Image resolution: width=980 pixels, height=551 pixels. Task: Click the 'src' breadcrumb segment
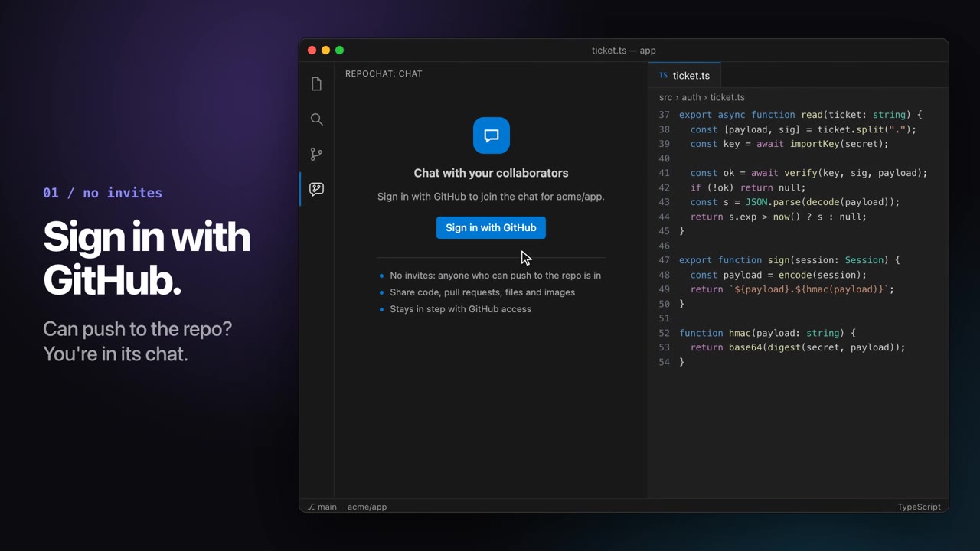tap(665, 97)
